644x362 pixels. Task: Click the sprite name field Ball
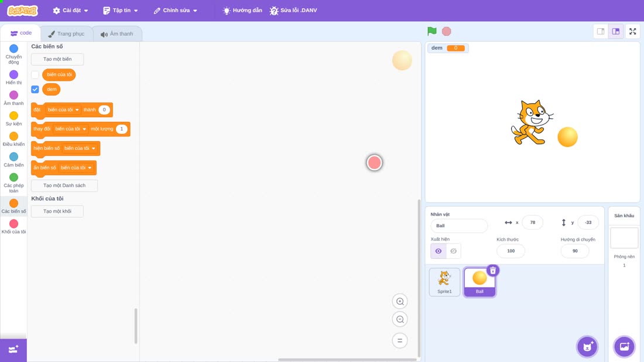pyautogui.click(x=459, y=226)
